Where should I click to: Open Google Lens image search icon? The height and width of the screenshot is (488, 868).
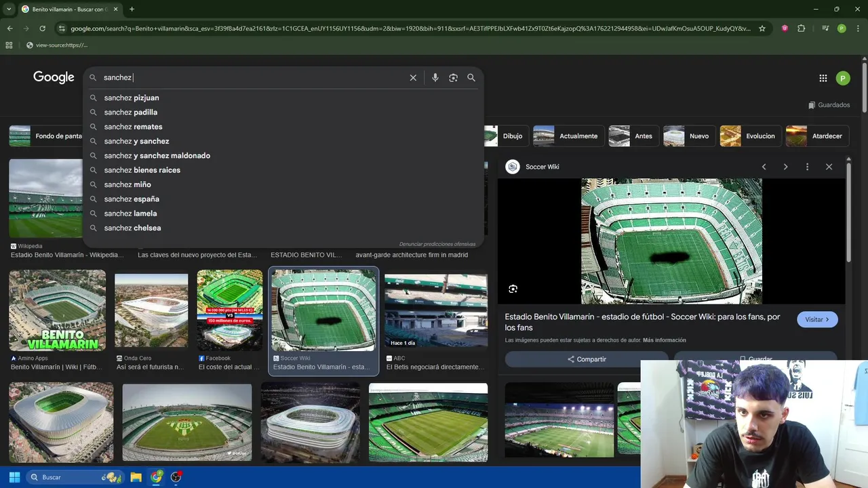point(453,78)
